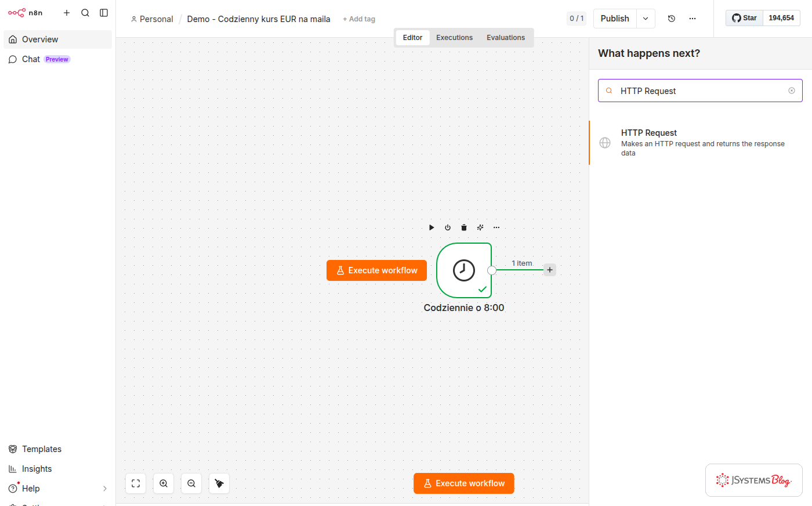This screenshot has width=812, height=506.
Task: Expand the Publish dropdown arrow
Action: tap(646, 19)
